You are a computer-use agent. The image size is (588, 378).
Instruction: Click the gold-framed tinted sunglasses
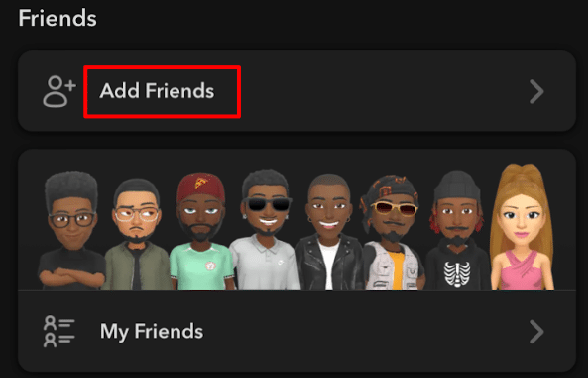point(393,208)
